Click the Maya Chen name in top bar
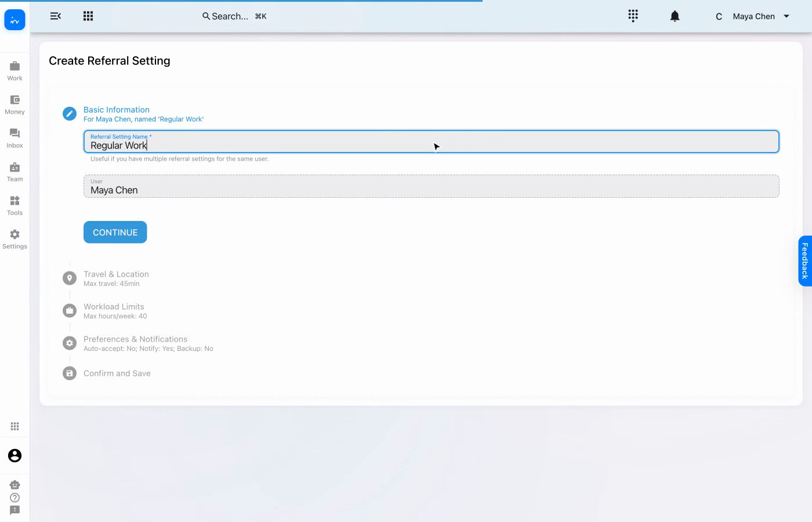 click(x=753, y=16)
